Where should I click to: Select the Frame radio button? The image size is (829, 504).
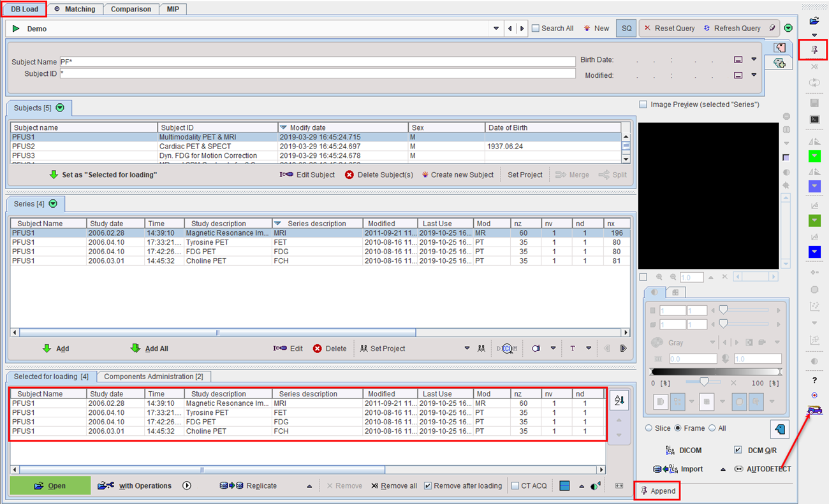click(678, 428)
